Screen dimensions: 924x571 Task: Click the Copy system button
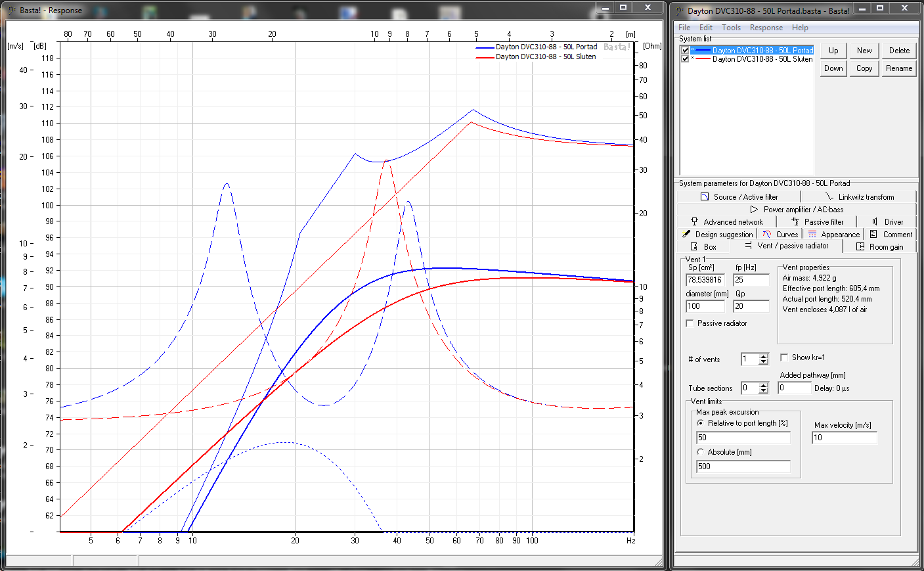[x=864, y=68]
